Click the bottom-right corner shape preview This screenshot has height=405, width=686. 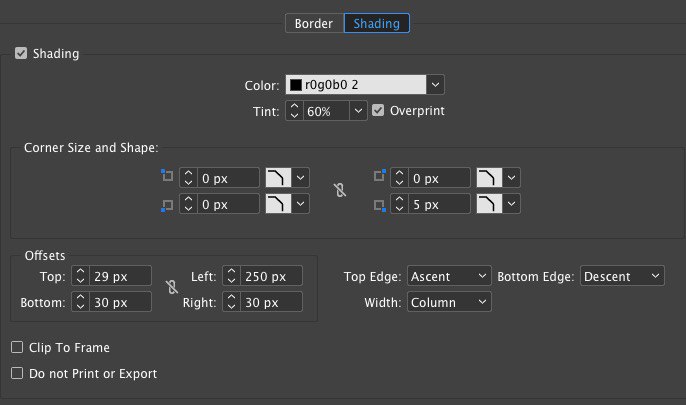[x=489, y=204]
